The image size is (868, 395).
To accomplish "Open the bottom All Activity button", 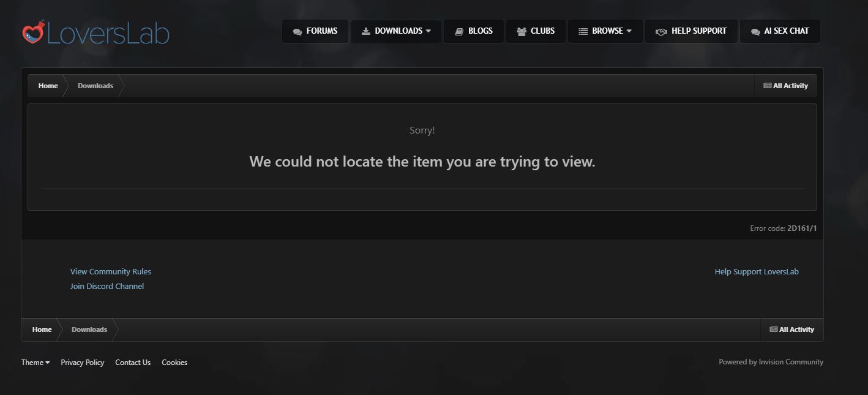I will click(x=792, y=329).
